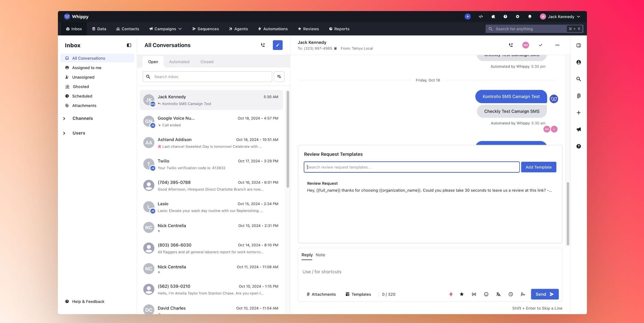Screen dimensions: 644x323
Task: Click inside the Search Inbox field
Action: [x=207, y=77]
